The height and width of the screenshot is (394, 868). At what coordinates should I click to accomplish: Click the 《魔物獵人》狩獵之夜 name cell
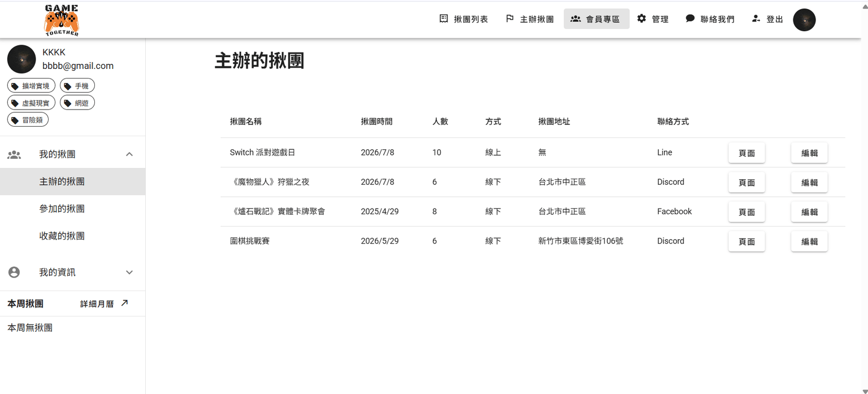point(270,182)
